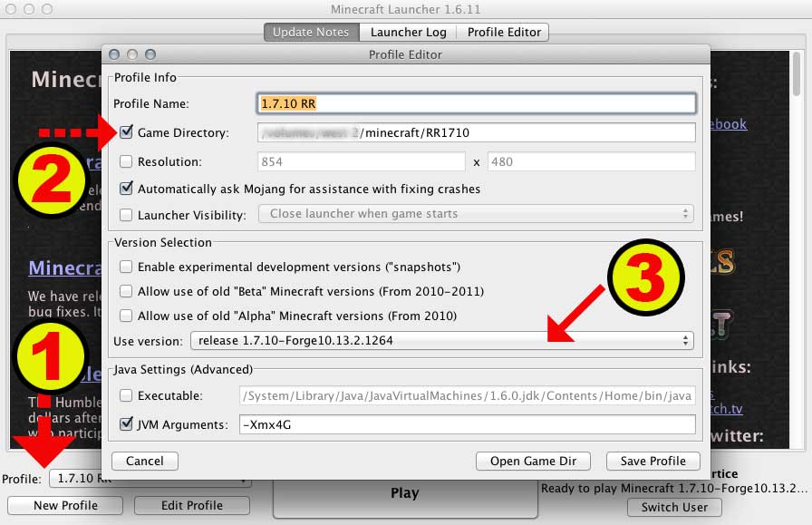
Task: Click the Profile Name text field
Action: click(x=476, y=103)
